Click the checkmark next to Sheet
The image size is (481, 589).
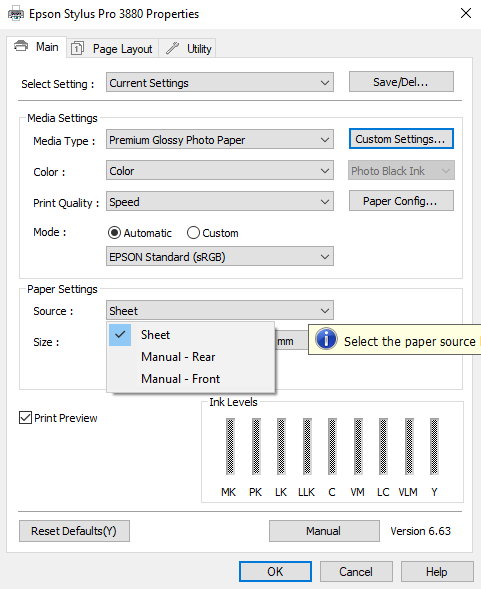pos(120,335)
